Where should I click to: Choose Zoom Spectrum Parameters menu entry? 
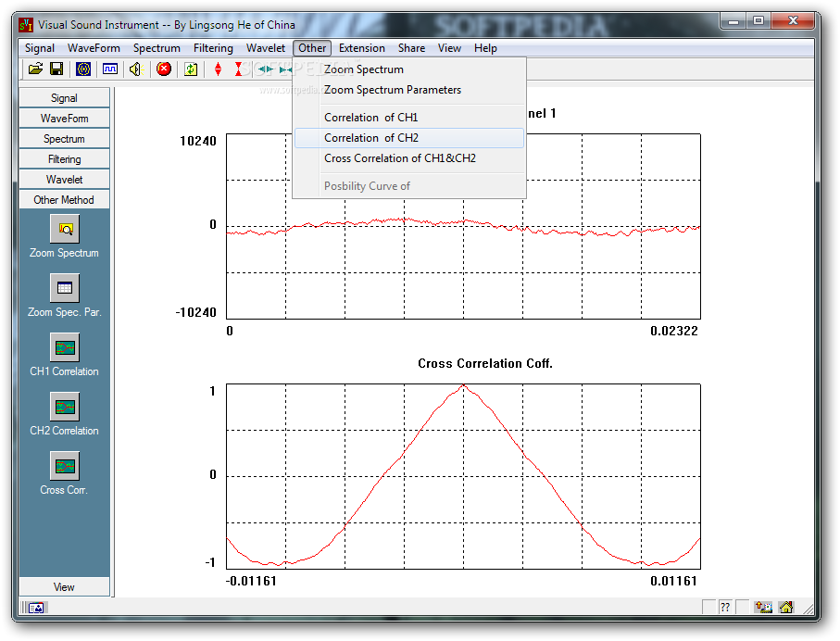409,90
